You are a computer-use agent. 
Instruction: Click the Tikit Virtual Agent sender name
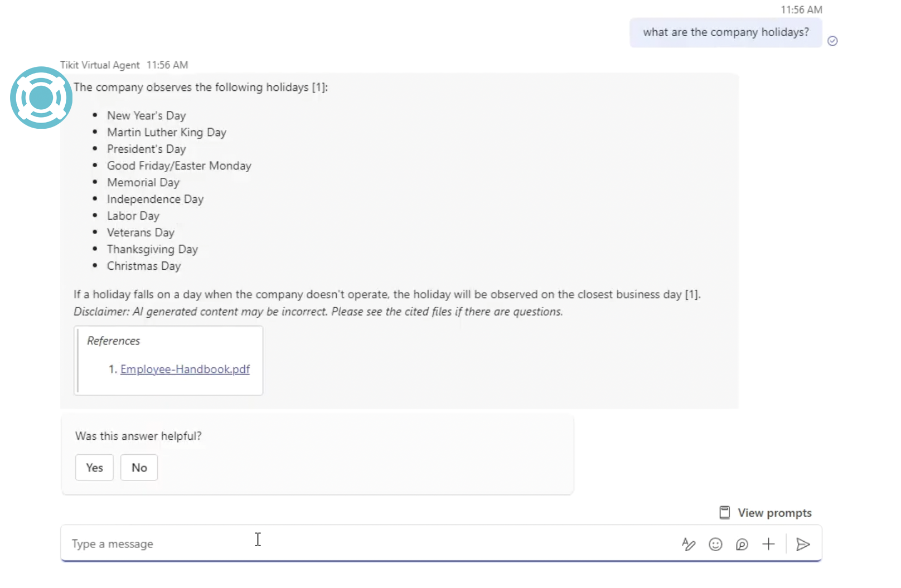100,65
